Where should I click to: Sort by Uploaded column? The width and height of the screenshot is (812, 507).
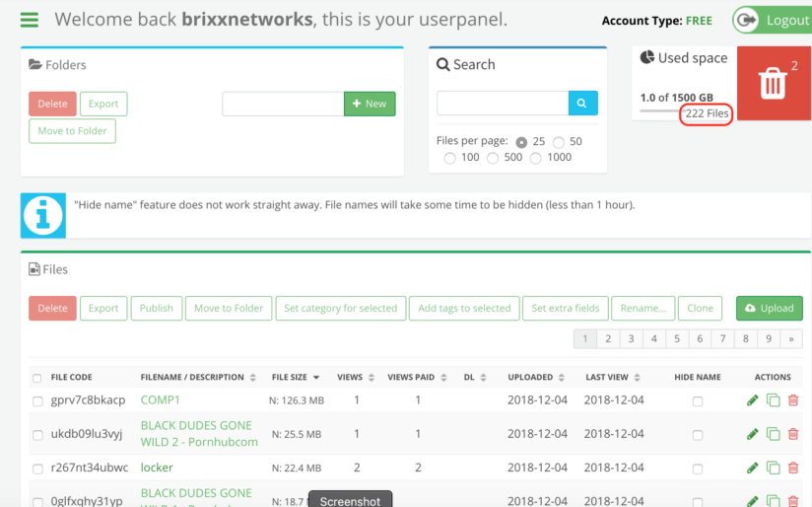[x=536, y=377]
